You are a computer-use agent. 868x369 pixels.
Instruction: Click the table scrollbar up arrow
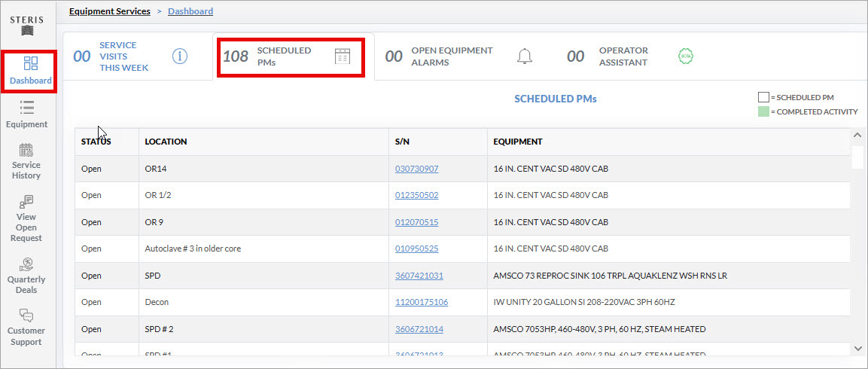[858, 136]
